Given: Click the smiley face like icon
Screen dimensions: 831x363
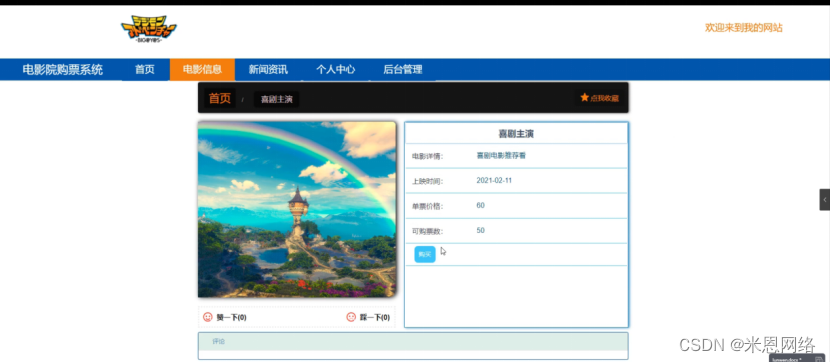Looking at the screenshot, I should (208, 317).
